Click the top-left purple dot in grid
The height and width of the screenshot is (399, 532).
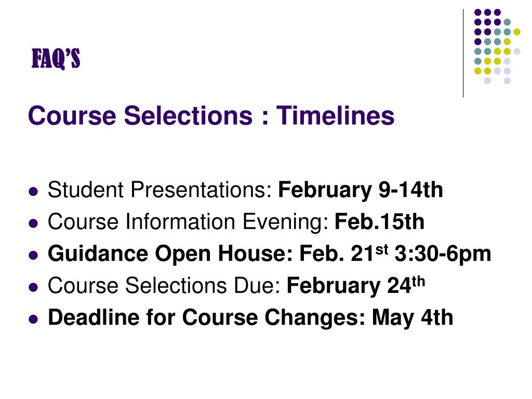(x=478, y=12)
